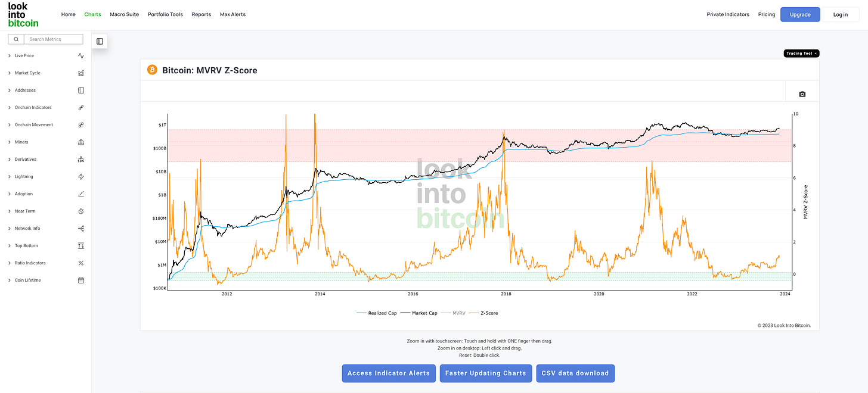This screenshot has height=393, width=868.
Task: Click CSV data download button
Action: tap(575, 373)
